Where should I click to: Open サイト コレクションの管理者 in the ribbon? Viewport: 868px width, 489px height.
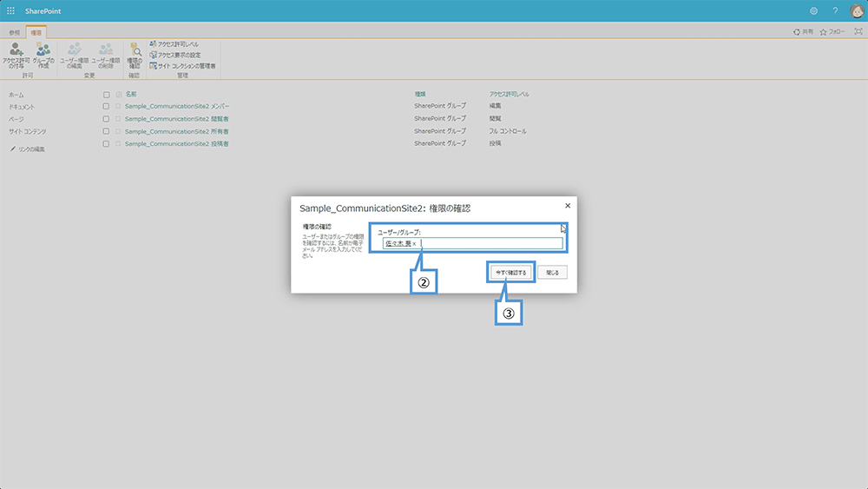182,66
